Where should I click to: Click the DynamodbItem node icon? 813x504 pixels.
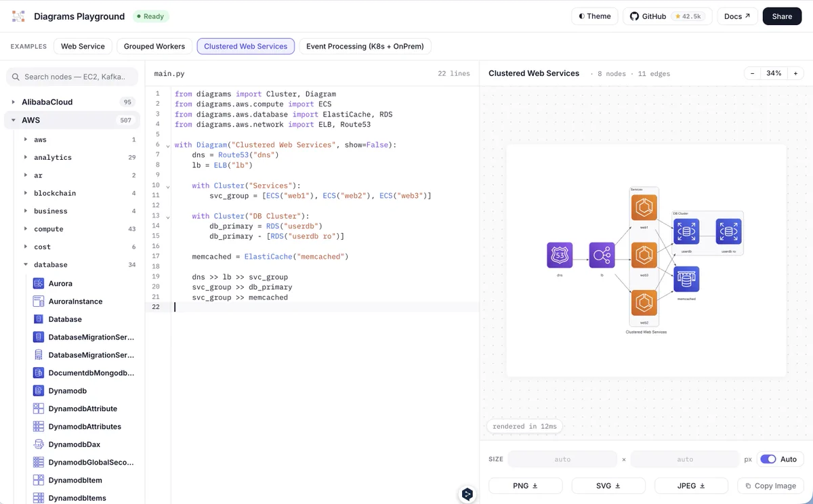[x=39, y=480]
